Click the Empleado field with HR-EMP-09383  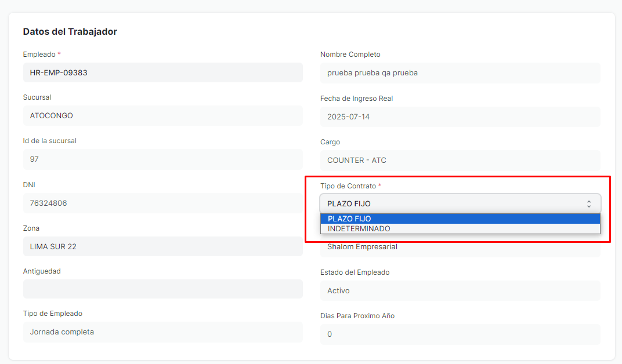(162, 72)
